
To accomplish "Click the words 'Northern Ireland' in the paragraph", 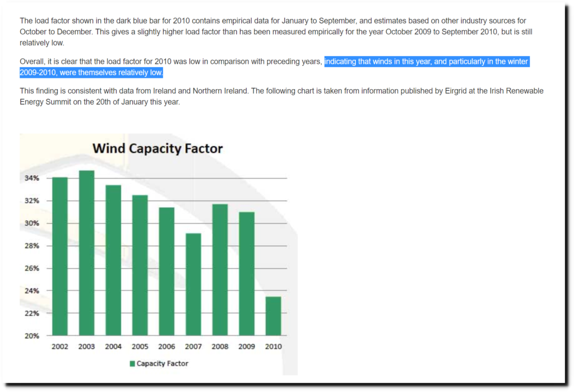I will (x=220, y=91).
